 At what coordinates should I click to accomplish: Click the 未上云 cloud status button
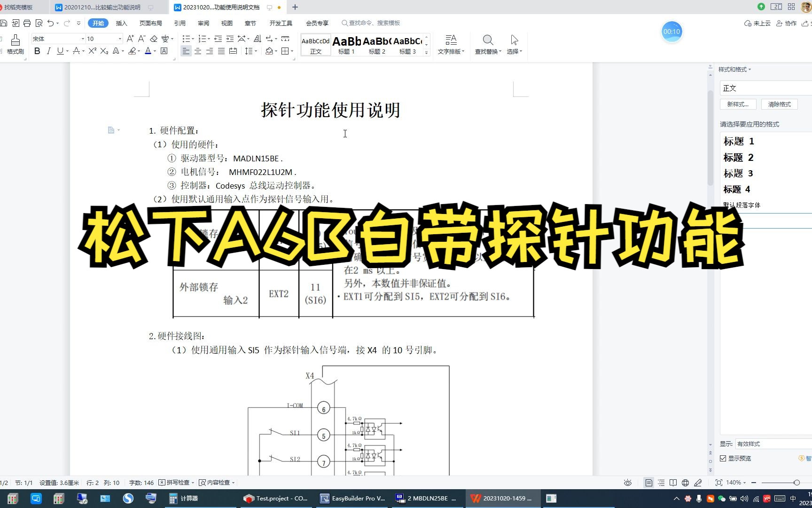click(x=757, y=23)
